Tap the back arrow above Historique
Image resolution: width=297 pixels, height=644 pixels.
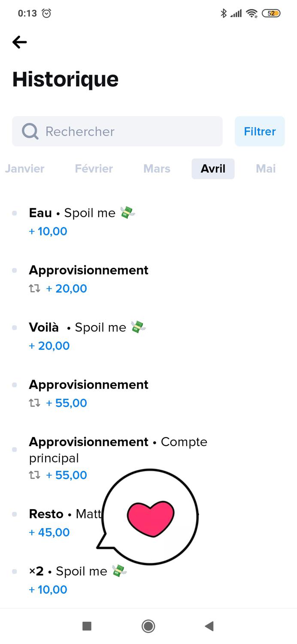pyautogui.click(x=20, y=42)
